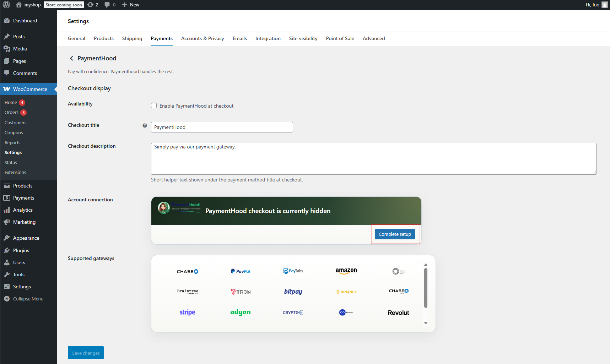Viewport: 610px width, 364px height.
Task: Click the Checkout title help icon
Action: coord(145,125)
